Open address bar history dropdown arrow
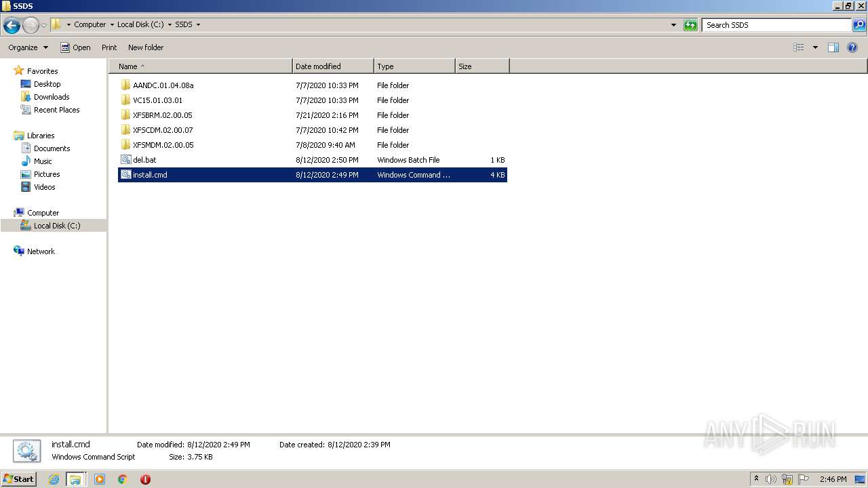The image size is (868, 488). [673, 25]
